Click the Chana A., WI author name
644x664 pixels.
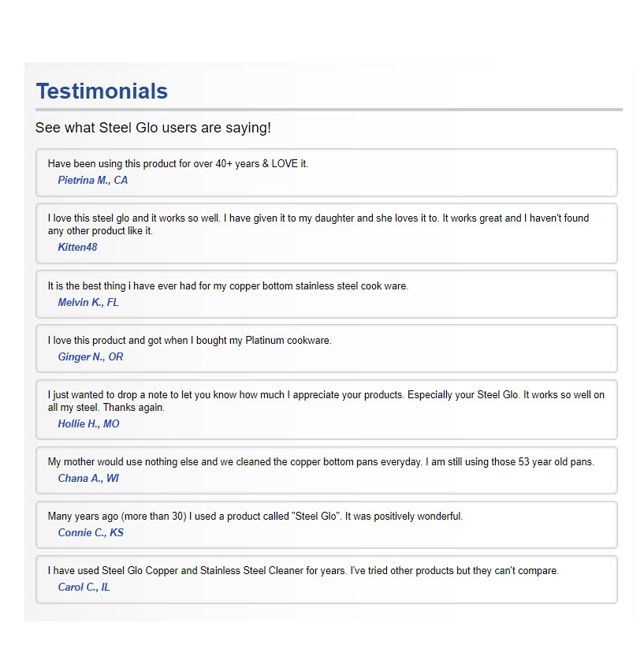88,478
